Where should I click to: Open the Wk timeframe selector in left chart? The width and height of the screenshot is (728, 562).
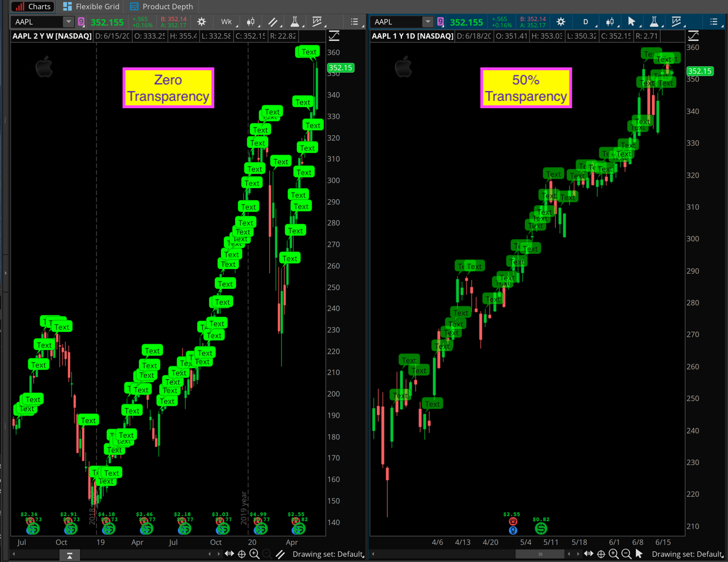(226, 22)
